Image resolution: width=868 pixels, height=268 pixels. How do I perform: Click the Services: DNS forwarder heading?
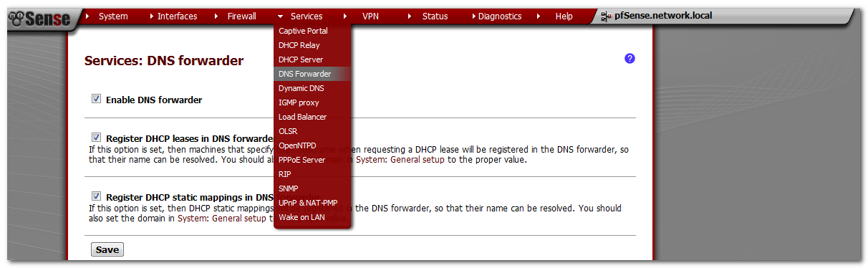point(164,61)
